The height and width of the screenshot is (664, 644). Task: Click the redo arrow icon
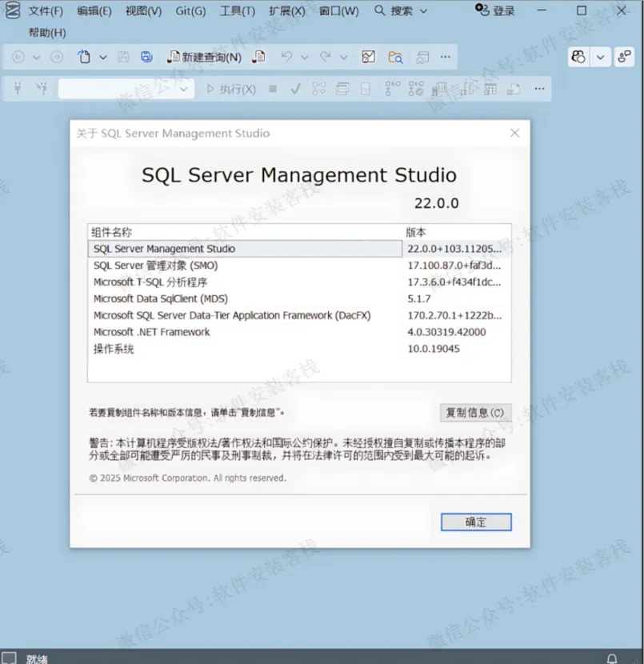coord(325,57)
